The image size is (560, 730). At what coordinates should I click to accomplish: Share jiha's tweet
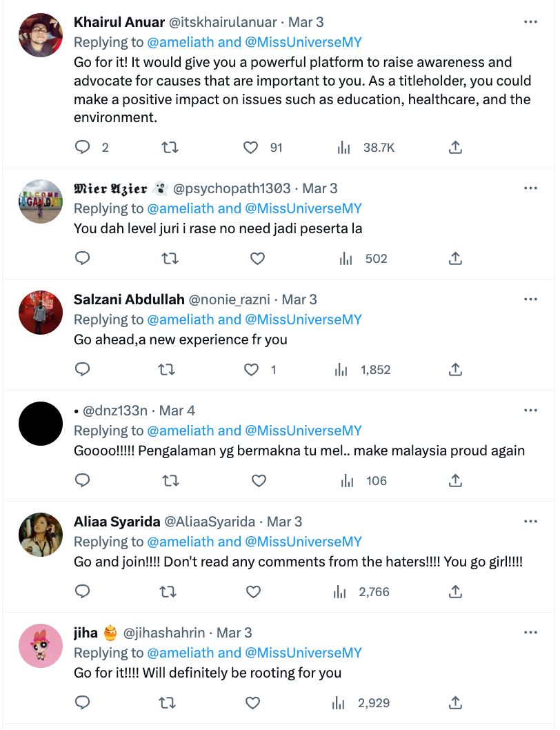[455, 703]
